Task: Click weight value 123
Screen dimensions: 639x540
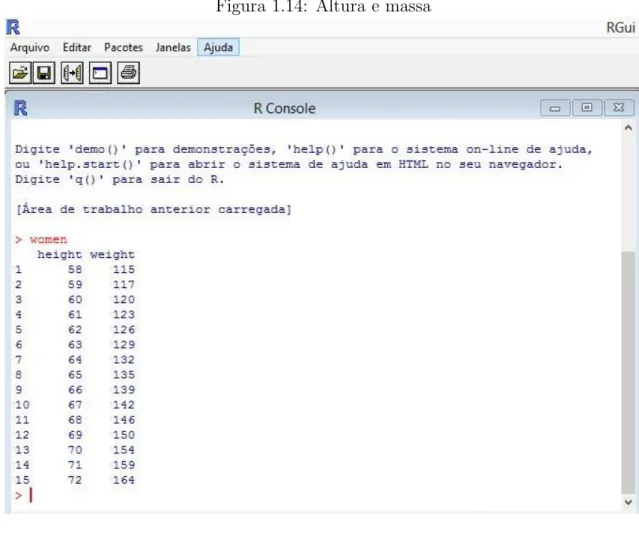Action: (x=124, y=315)
